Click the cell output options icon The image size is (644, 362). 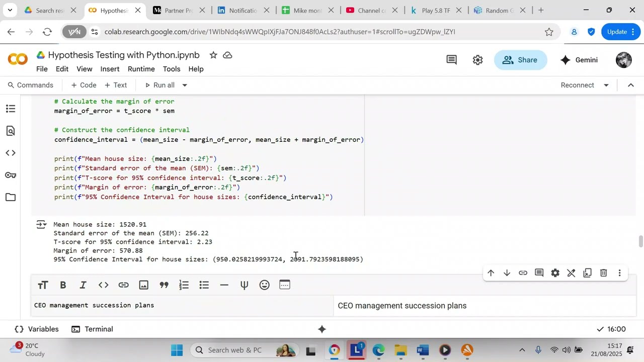[41, 225]
